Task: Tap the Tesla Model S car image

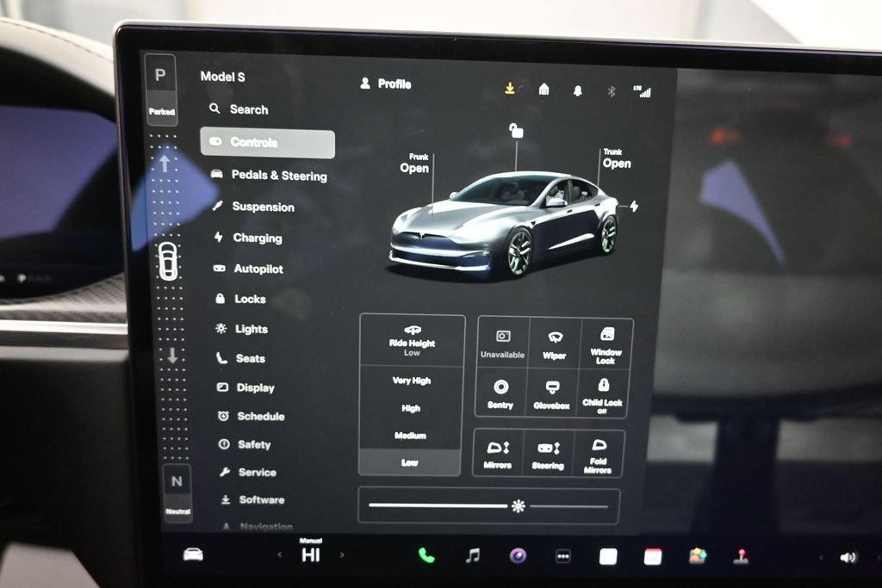Action: point(502,226)
